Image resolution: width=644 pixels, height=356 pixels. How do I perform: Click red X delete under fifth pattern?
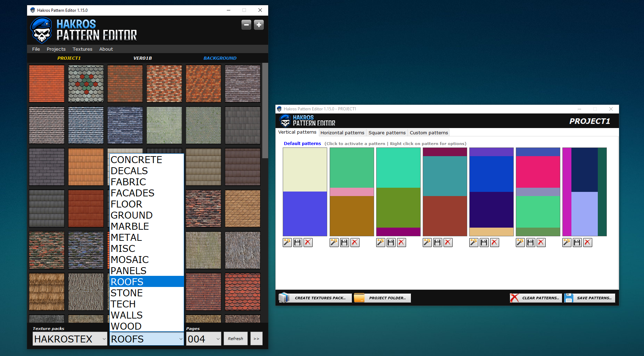[495, 243]
